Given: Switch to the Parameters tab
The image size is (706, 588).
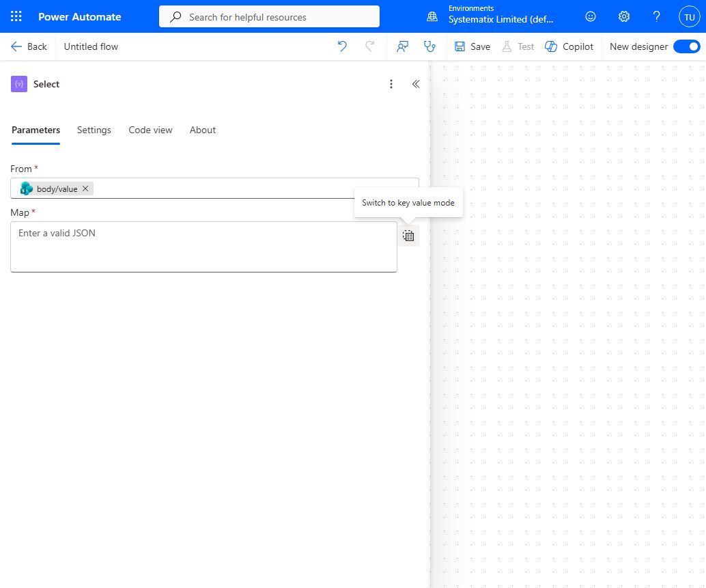Looking at the screenshot, I should click(x=36, y=130).
